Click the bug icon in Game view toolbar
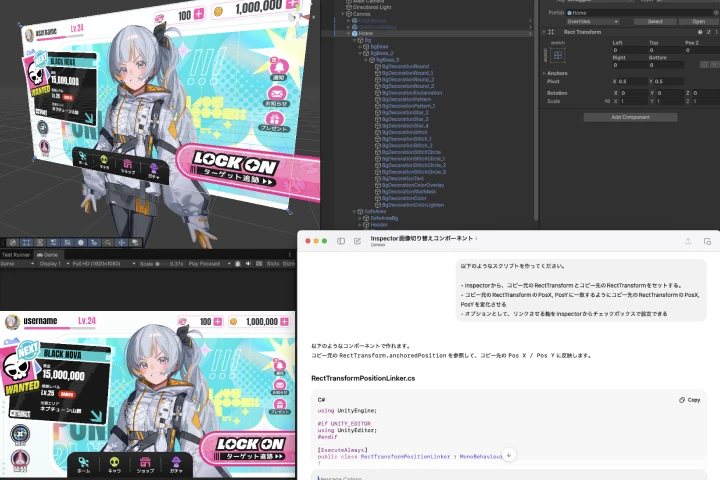 click(237, 264)
